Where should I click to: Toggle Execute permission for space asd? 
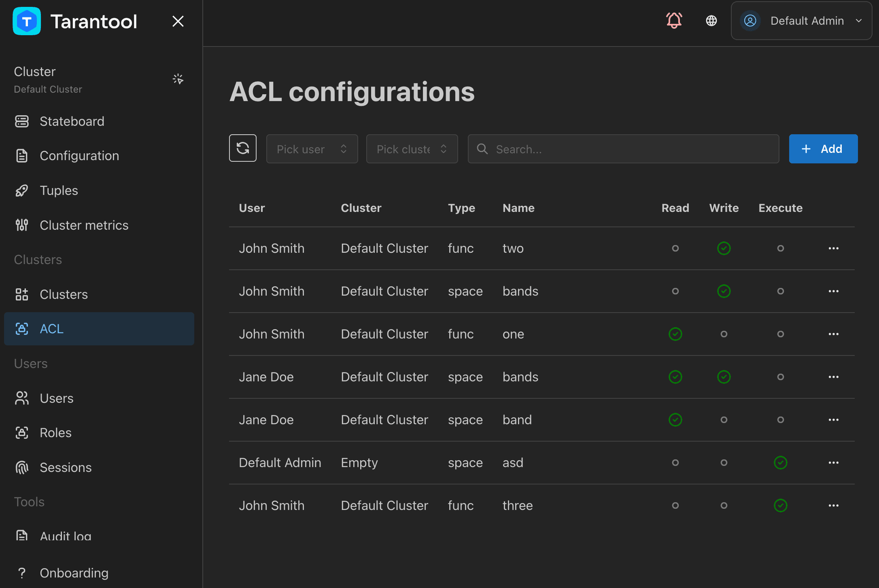[781, 463]
